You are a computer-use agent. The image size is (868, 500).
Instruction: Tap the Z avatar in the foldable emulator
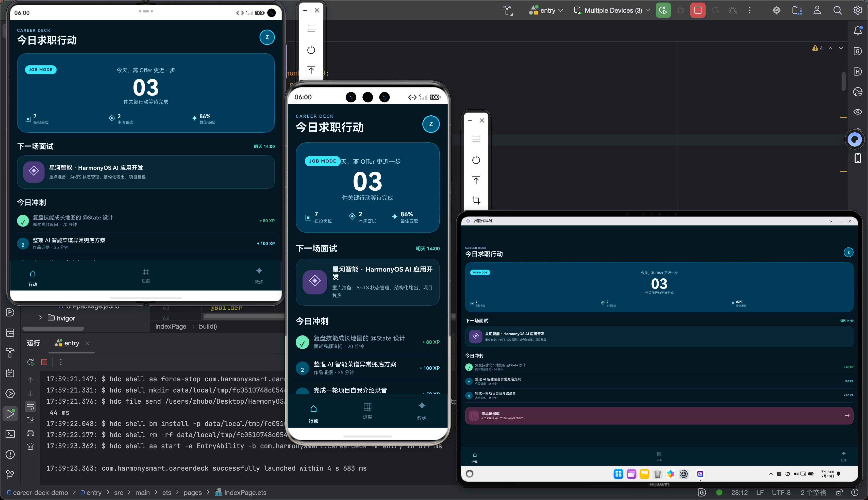tap(267, 37)
